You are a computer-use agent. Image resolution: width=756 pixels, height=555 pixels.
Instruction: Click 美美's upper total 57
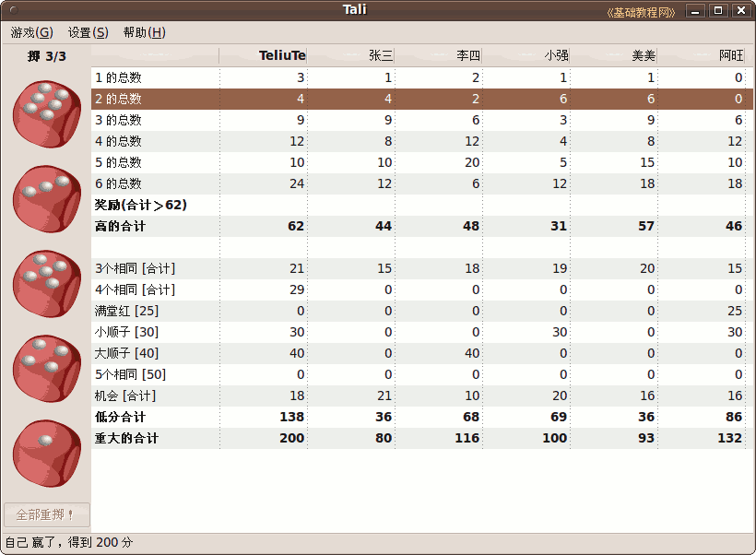[646, 226]
